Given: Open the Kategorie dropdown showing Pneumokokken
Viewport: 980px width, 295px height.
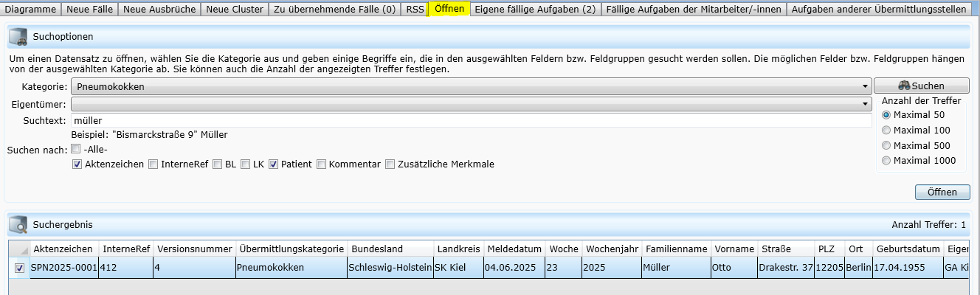Looking at the screenshot, I should pyautogui.click(x=471, y=86).
